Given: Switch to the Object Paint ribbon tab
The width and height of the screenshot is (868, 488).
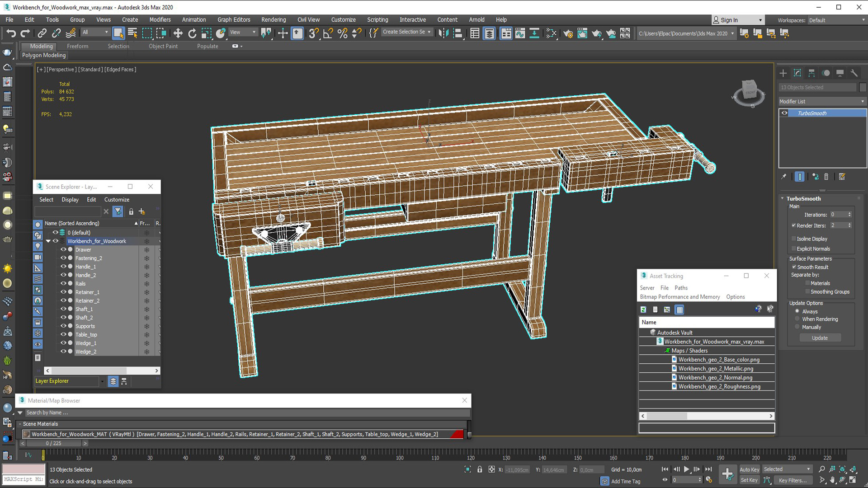Looking at the screenshot, I should pyautogui.click(x=163, y=46).
